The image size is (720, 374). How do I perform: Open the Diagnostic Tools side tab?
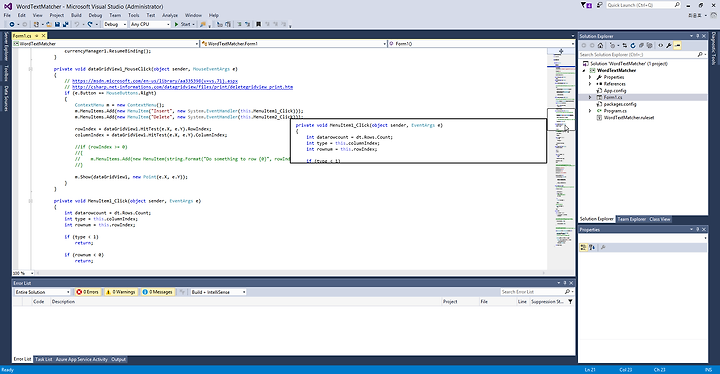click(714, 49)
